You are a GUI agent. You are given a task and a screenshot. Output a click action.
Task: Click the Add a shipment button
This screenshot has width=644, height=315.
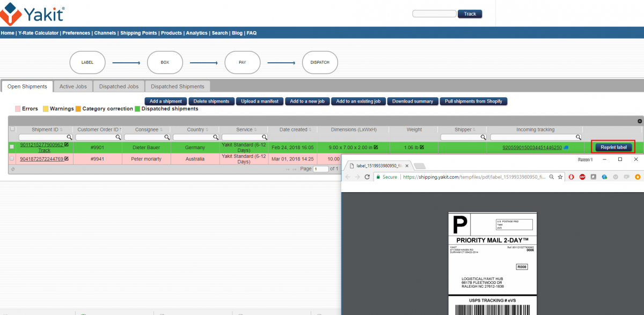[166, 101]
